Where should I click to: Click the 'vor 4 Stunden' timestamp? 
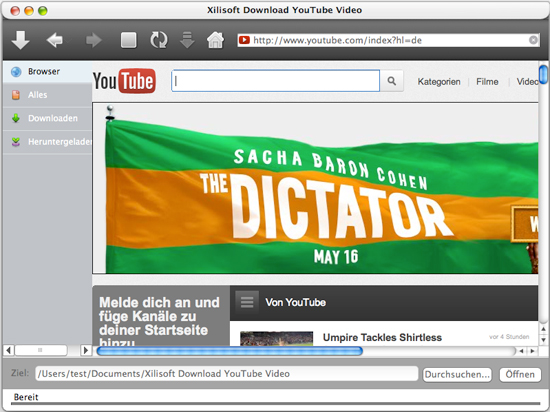point(509,337)
